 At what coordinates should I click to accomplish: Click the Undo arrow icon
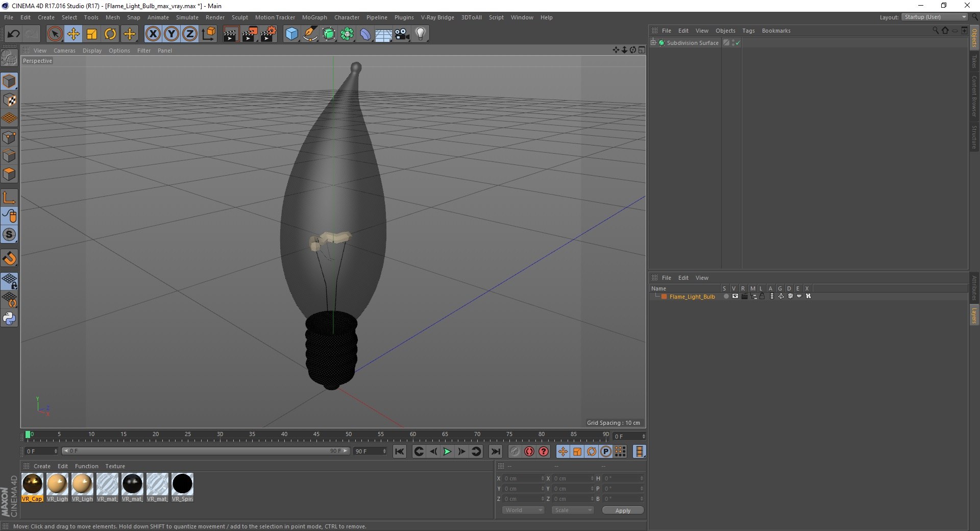click(14, 34)
